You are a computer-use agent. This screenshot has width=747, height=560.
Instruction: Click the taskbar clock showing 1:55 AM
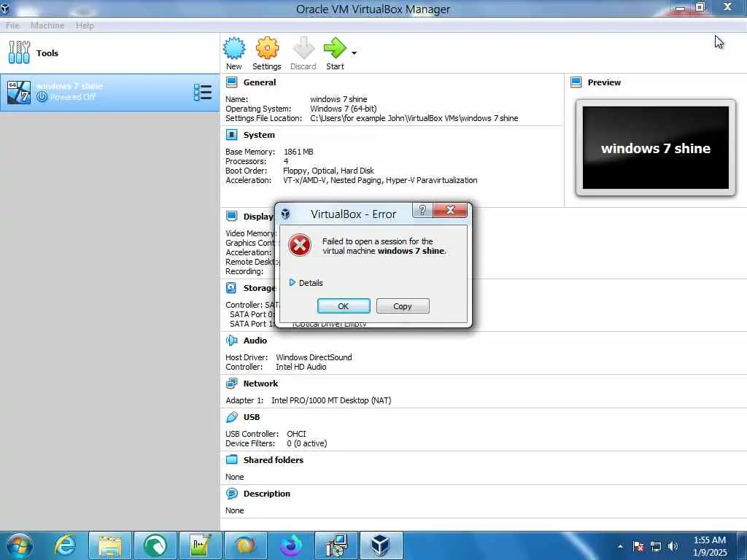coord(710,546)
